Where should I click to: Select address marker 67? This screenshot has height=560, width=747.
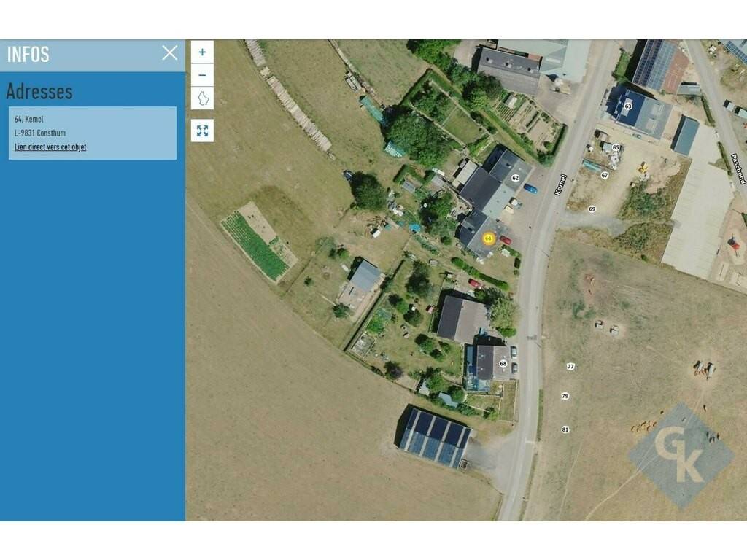604,175
